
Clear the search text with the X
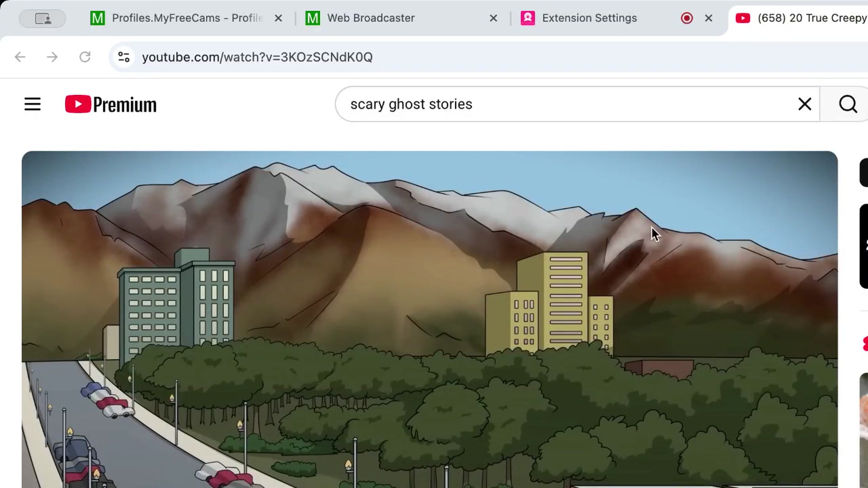coord(805,104)
